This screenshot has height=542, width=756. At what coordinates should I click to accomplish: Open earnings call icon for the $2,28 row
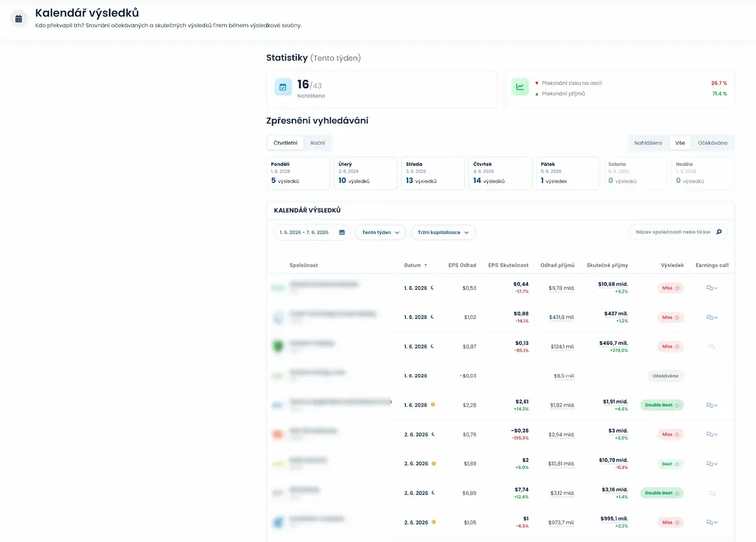click(x=712, y=405)
